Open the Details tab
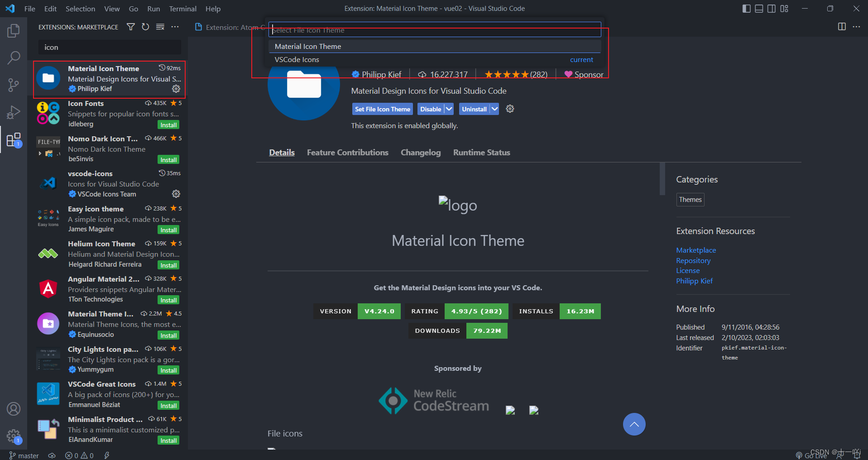The height and width of the screenshot is (460, 868). coord(282,153)
